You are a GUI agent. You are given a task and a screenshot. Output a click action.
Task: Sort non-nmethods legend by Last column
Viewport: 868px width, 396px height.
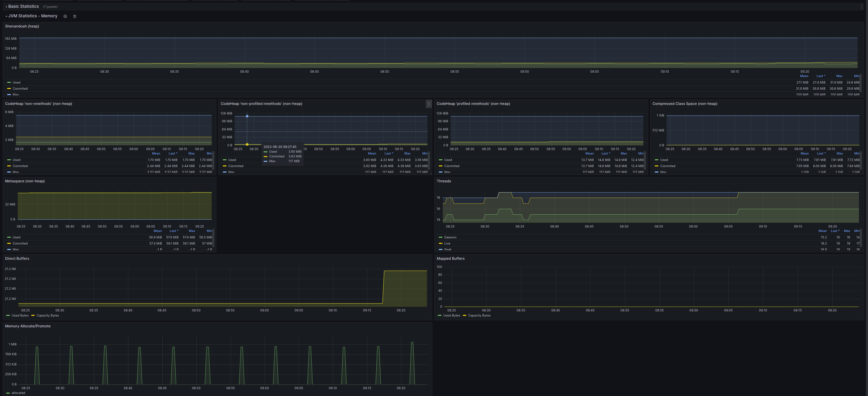pyautogui.click(x=173, y=154)
